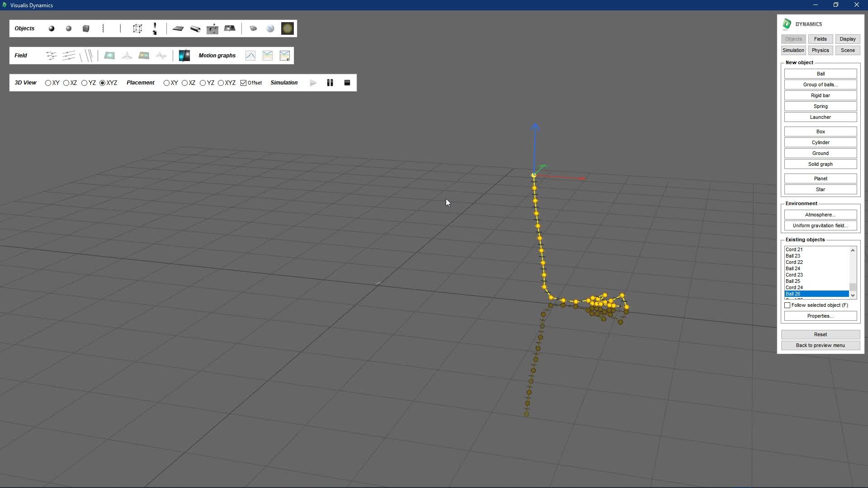Select the ball object icon
The image size is (868, 488).
52,28
